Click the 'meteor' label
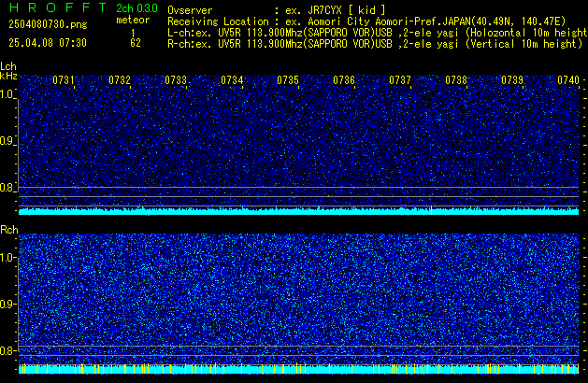This screenshot has height=383, width=588. [x=133, y=20]
